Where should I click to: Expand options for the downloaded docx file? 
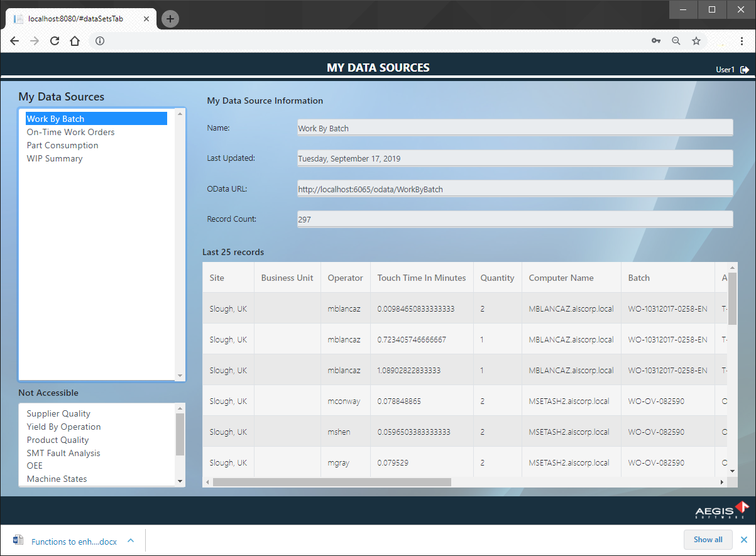[131, 541]
